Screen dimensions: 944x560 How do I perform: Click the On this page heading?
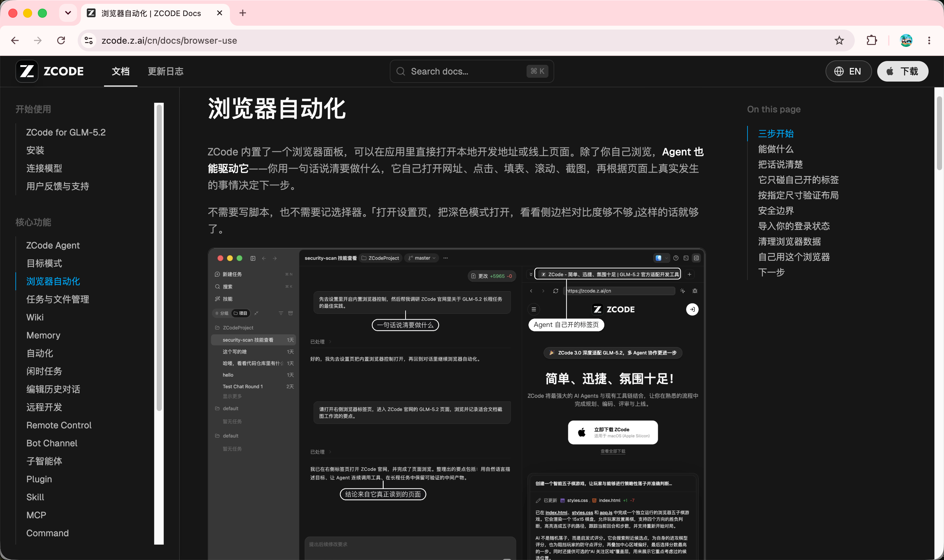(774, 109)
